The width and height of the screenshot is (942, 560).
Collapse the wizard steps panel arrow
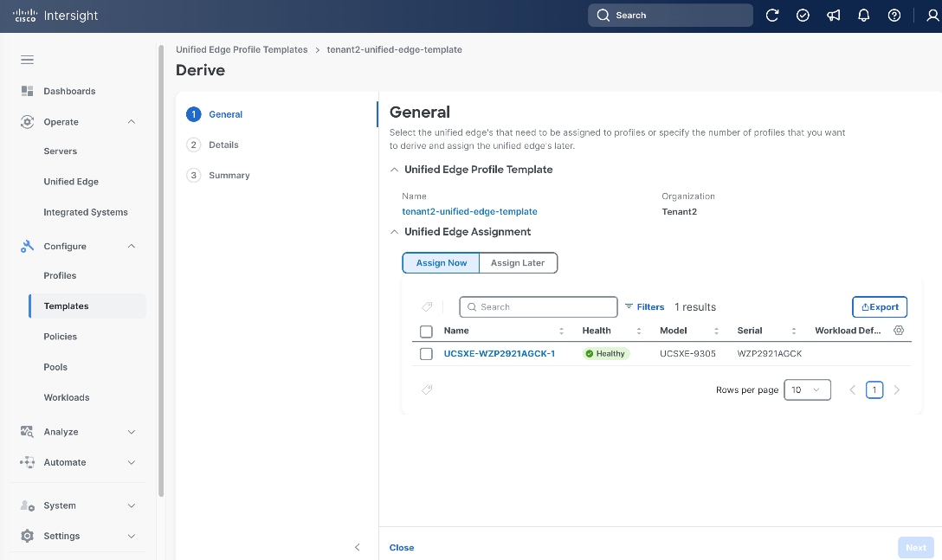(x=358, y=547)
